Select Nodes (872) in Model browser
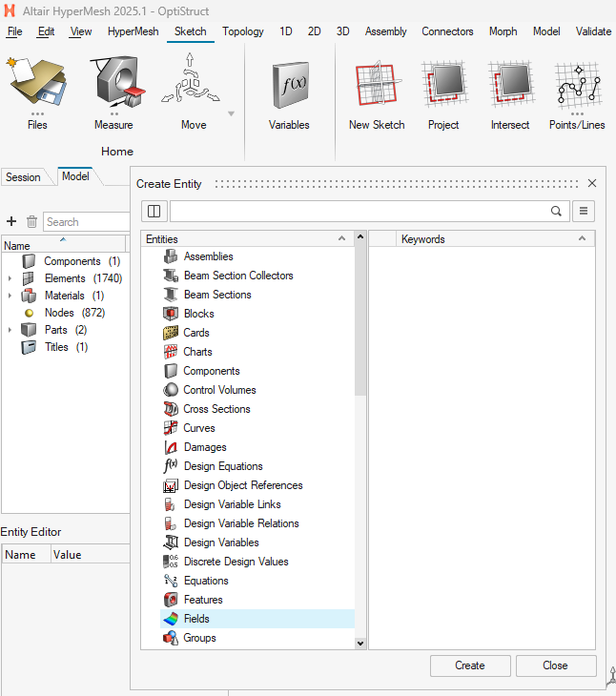 click(x=74, y=313)
